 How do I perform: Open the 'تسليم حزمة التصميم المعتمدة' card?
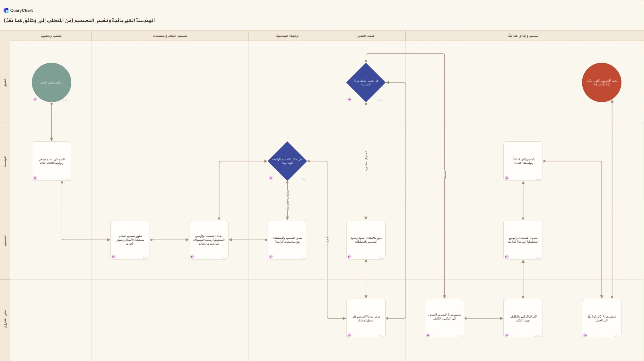[x=445, y=319]
